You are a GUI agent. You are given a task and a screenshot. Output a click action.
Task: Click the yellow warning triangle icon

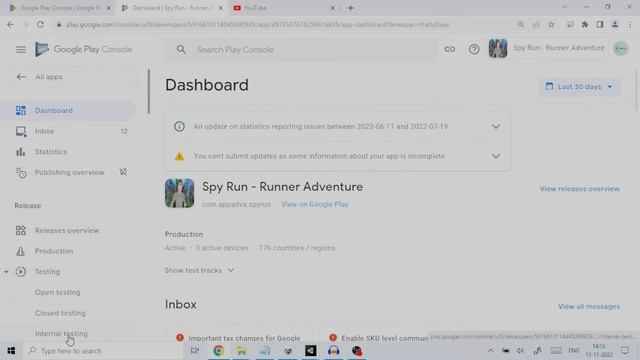click(179, 156)
